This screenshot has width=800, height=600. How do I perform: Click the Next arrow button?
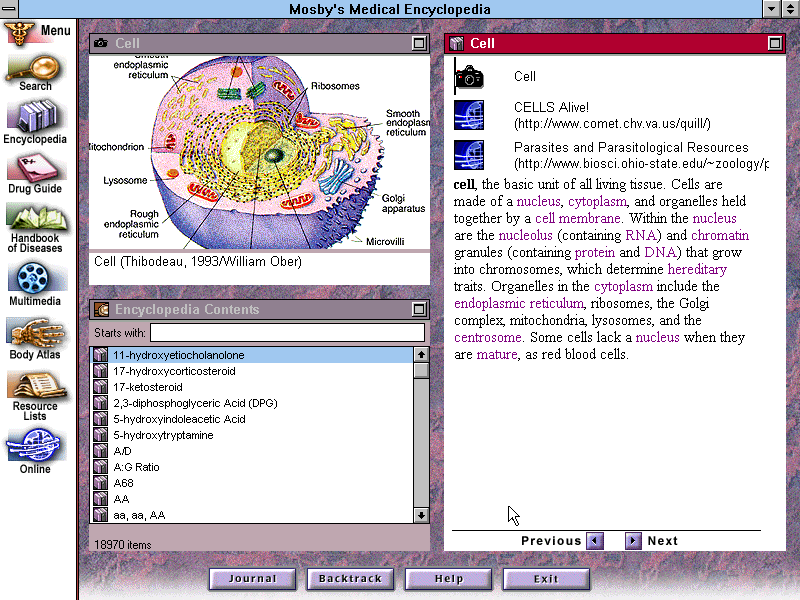pos(633,540)
